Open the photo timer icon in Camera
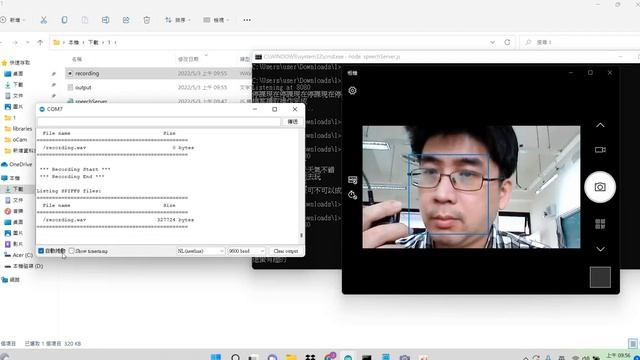The image size is (640, 360). (x=352, y=195)
